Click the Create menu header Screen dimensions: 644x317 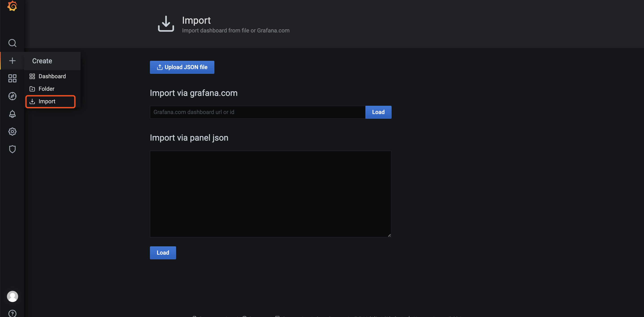[42, 61]
